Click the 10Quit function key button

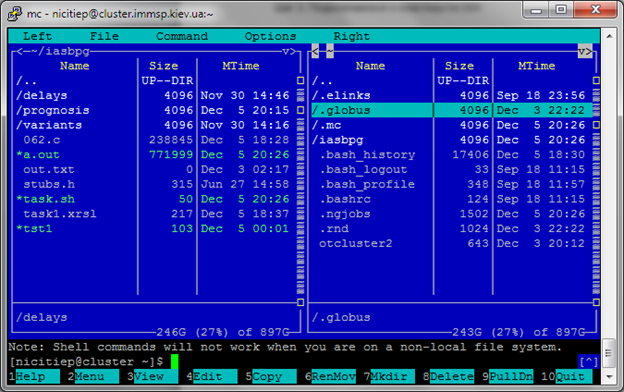tap(567, 376)
